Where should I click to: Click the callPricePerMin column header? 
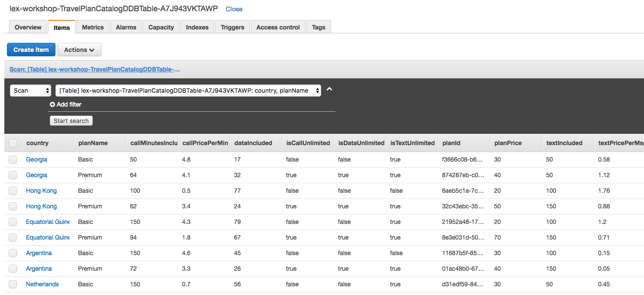coord(204,143)
